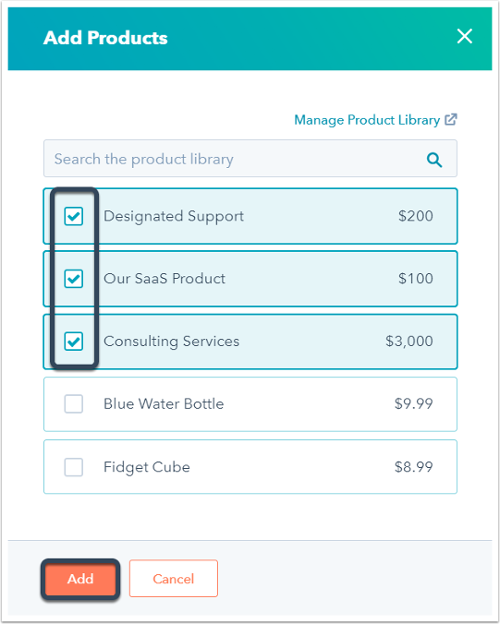Select the Our SaaS Product name
The width and height of the screenshot is (500, 624).
[x=164, y=279]
